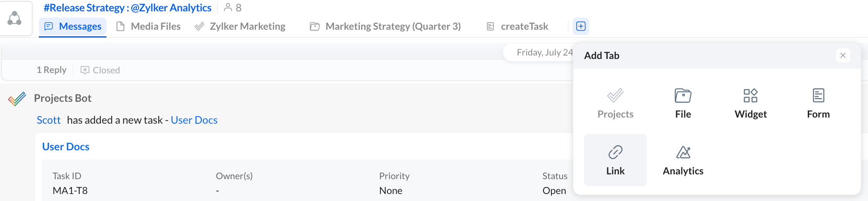Pick the Widget option in Add Tab
The image size is (868, 201).
[750, 104]
